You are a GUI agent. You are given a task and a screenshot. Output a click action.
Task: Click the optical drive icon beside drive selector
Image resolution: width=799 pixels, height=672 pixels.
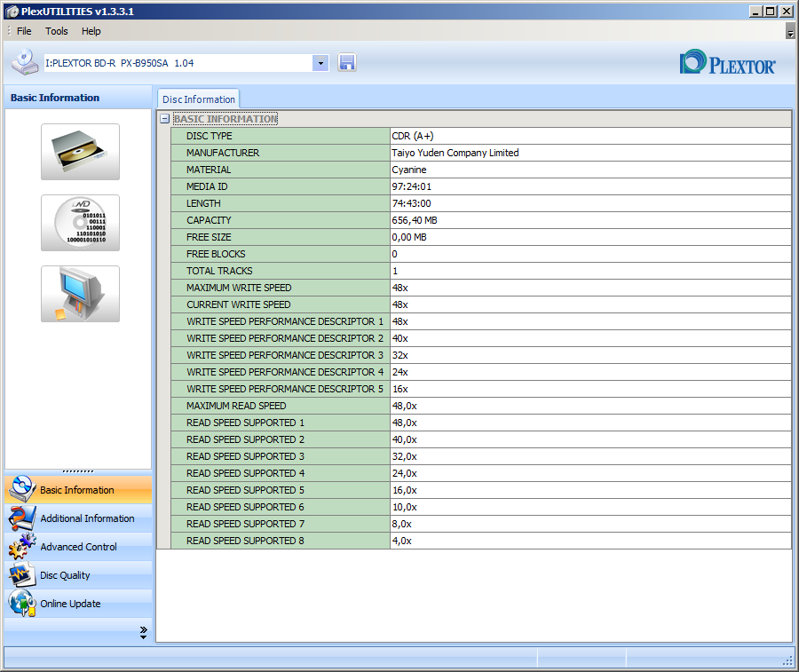(x=25, y=62)
